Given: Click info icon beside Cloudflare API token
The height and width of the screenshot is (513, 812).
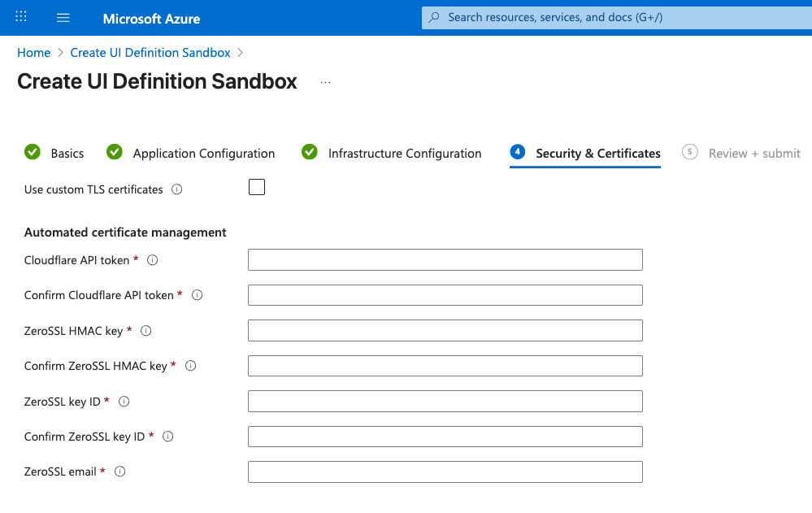Looking at the screenshot, I should pos(152,260).
